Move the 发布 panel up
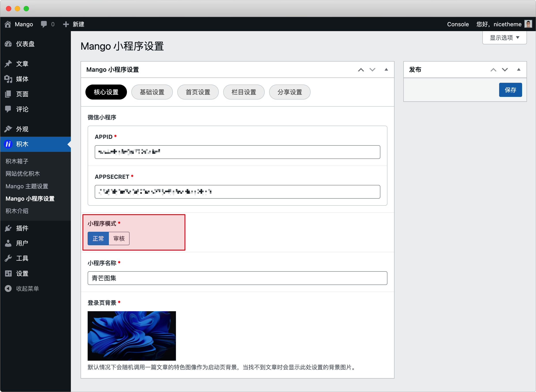536x392 pixels. point(493,70)
